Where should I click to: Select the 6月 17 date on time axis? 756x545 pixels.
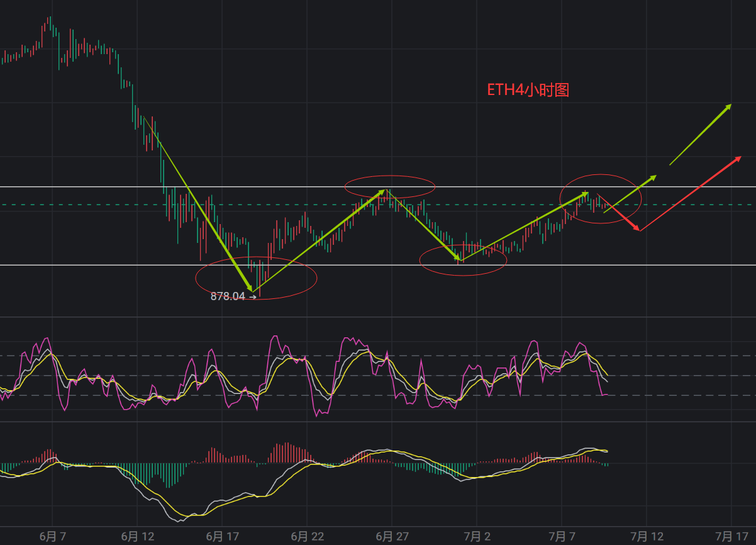click(223, 536)
